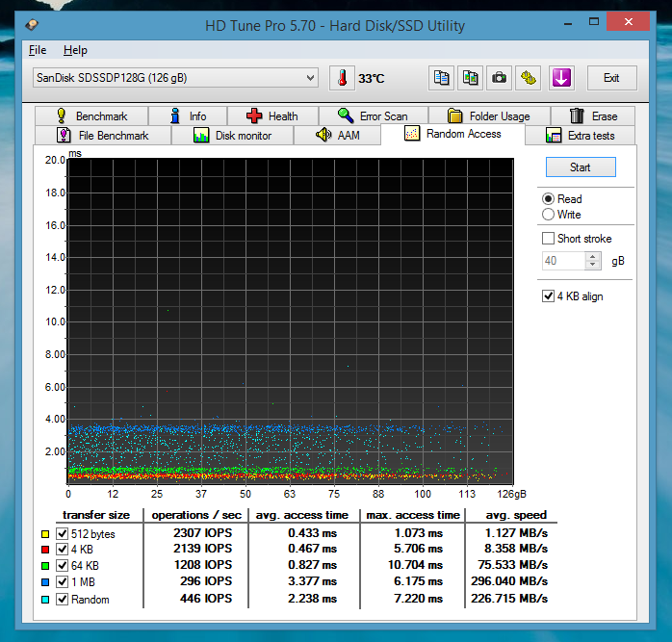Click the transfer size column header
The width and height of the screenshot is (672, 642).
pyautogui.click(x=96, y=515)
